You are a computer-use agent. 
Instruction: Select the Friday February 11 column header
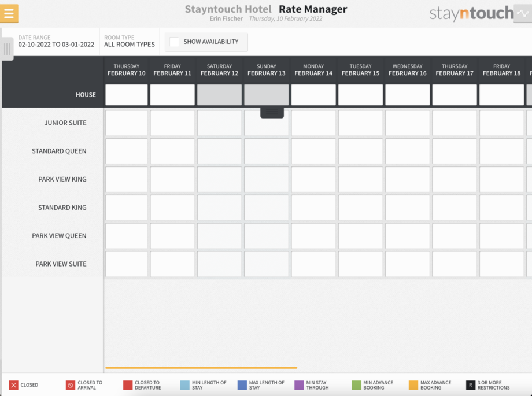click(172, 70)
